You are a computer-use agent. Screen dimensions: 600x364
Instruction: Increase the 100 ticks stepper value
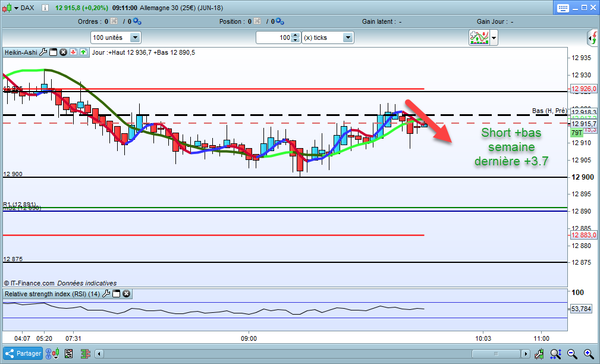pyautogui.click(x=295, y=35)
